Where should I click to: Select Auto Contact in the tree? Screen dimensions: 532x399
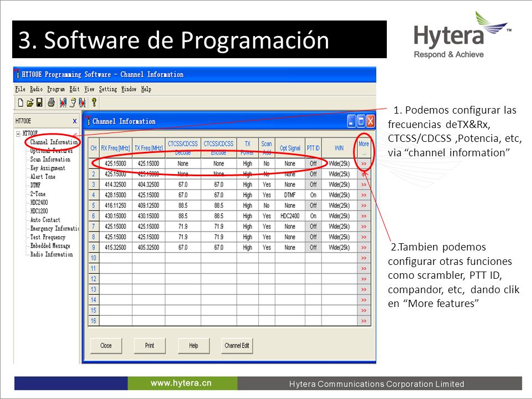[45, 220]
